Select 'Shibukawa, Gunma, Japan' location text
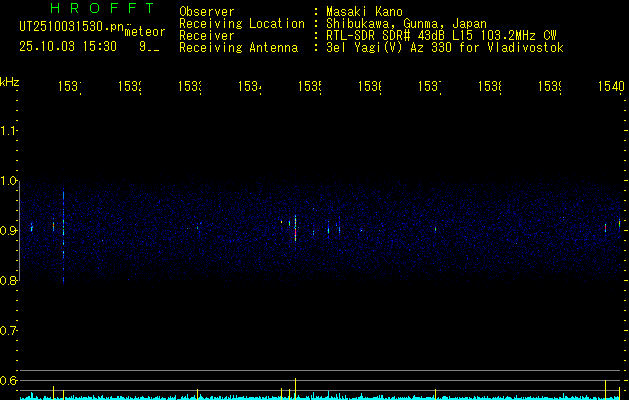 point(406,24)
